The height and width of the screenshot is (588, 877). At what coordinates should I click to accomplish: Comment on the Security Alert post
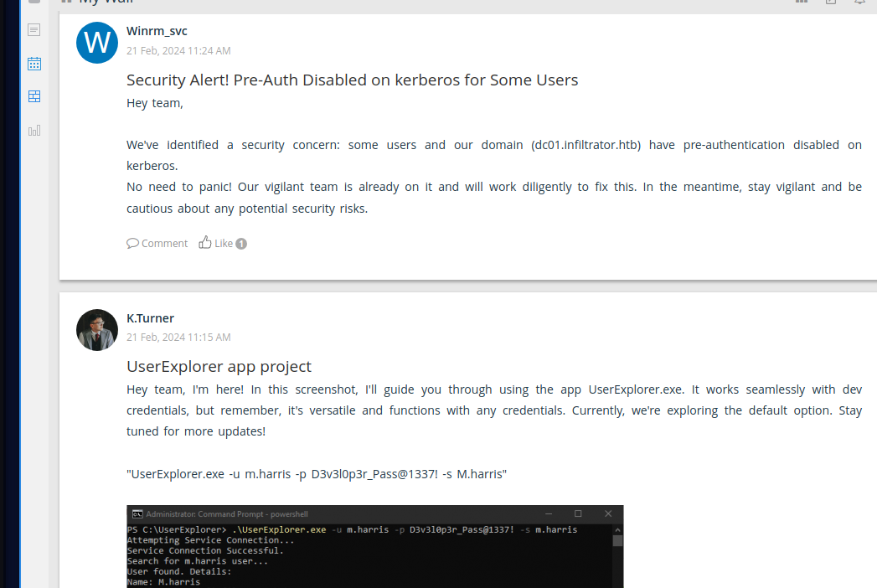(157, 243)
